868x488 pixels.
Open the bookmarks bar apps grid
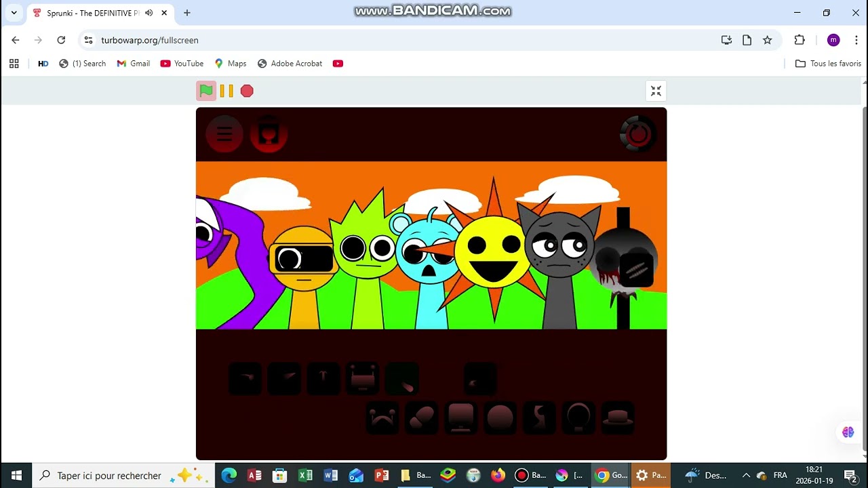click(14, 64)
